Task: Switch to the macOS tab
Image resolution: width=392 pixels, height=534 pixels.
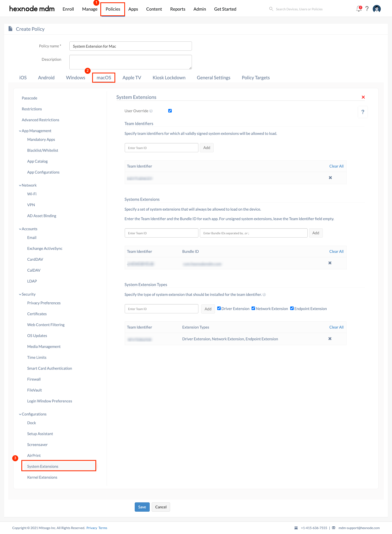Action: coord(104,78)
